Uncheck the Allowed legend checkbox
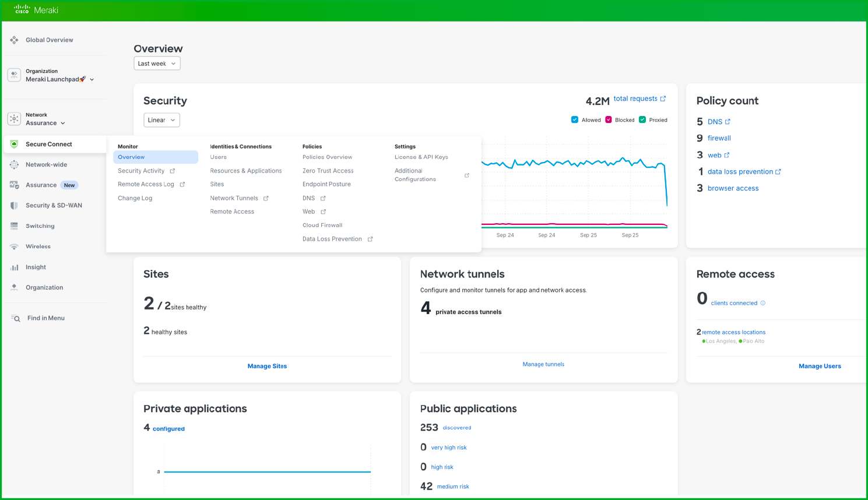The height and width of the screenshot is (500, 868). (x=575, y=120)
